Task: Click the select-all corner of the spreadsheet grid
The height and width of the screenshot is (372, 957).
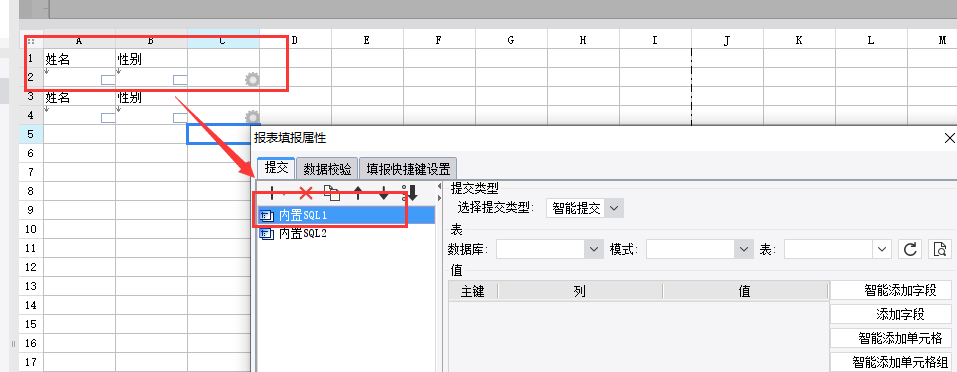Action: [x=31, y=41]
